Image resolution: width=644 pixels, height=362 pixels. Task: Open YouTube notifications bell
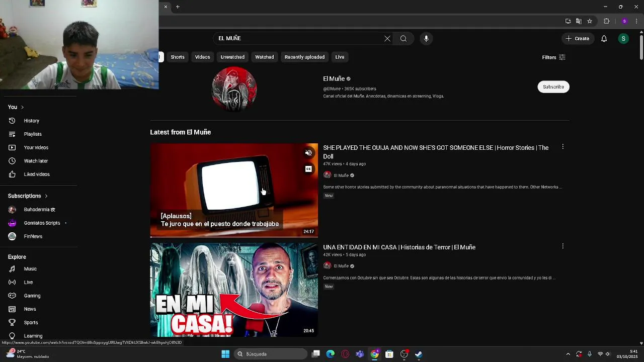tap(604, 39)
